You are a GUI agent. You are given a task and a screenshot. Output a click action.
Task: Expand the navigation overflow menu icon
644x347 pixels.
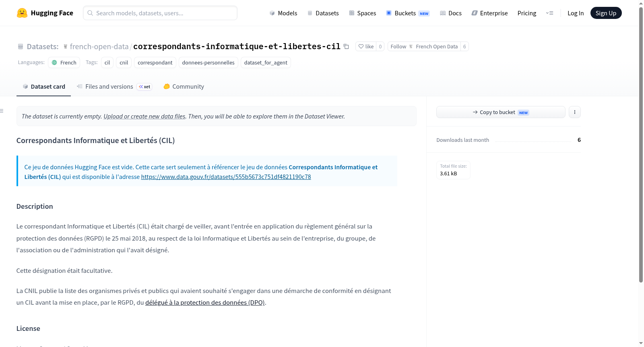coord(550,13)
